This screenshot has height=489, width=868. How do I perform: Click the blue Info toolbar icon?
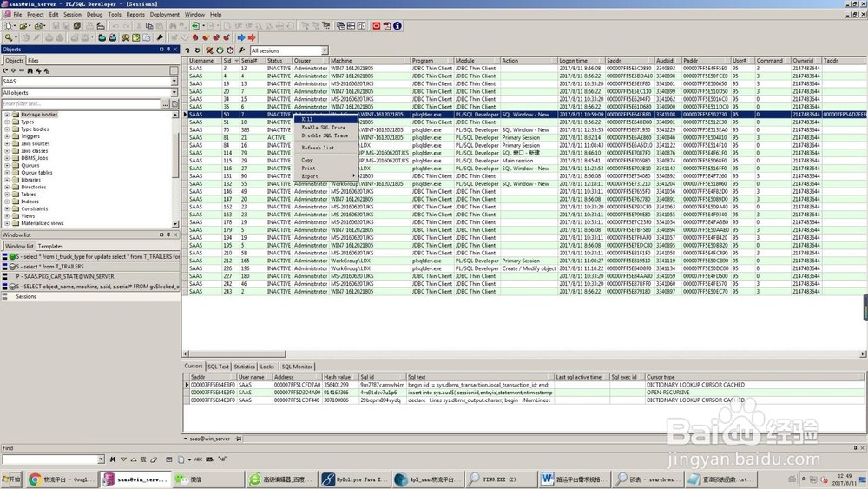[x=398, y=26]
